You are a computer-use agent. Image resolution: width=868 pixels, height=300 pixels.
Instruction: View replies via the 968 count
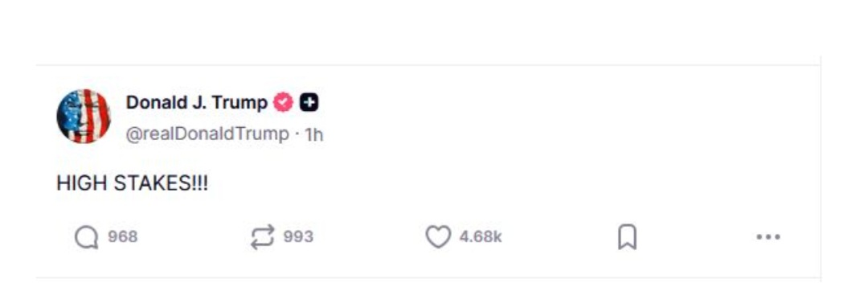click(122, 237)
